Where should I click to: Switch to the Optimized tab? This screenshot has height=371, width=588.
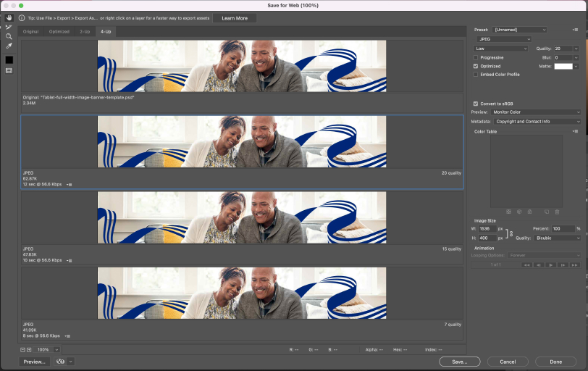tap(59, 32)
